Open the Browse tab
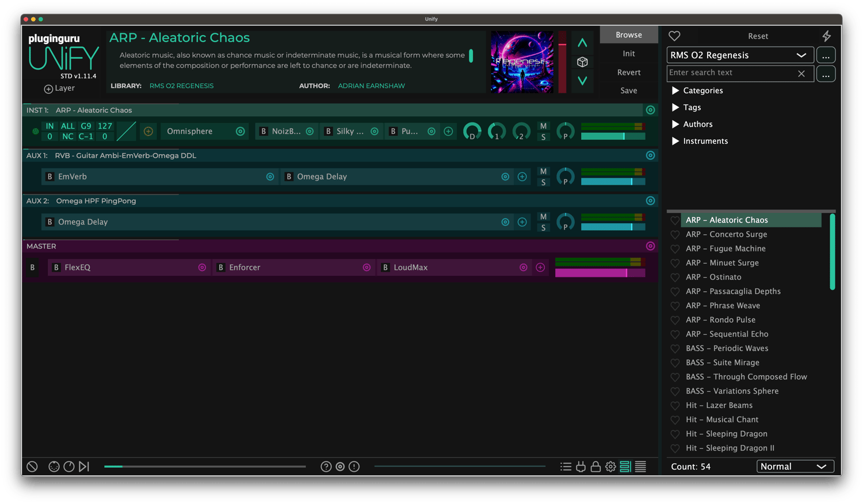Image resolution: width=863 pixels, height=504 pixels. pos(629,35)
